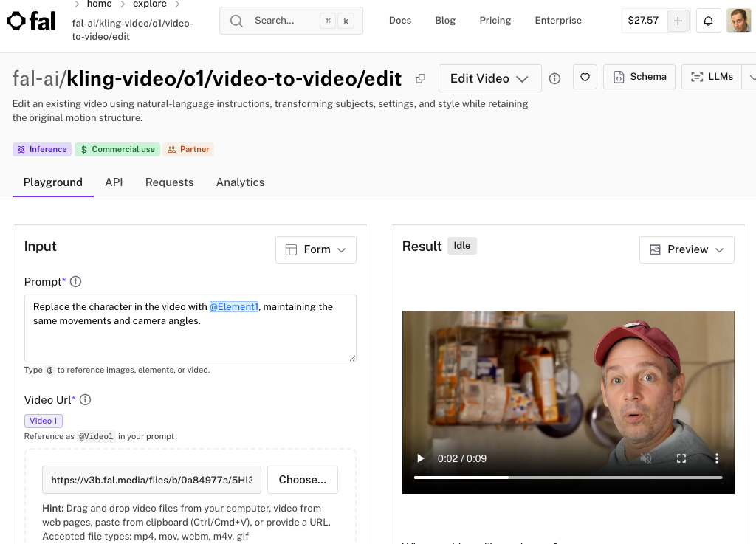Open the Preview dropdown in Result

(x=687, y=249)
